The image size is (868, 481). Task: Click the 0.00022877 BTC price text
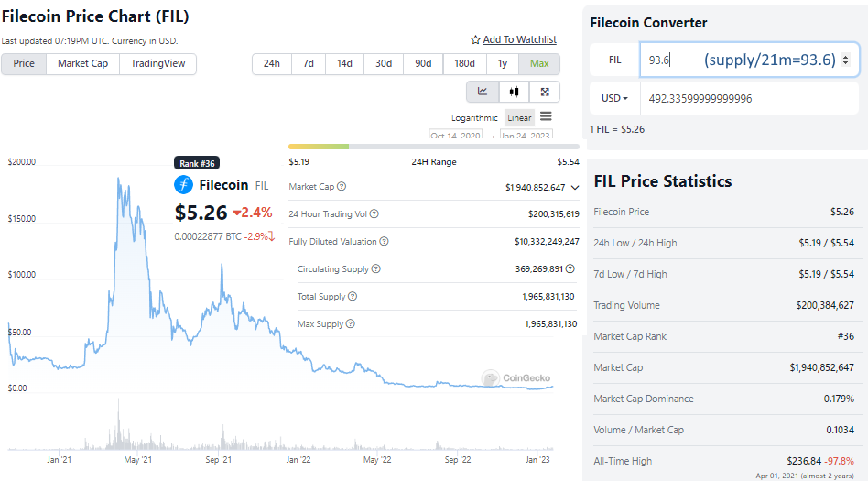208,236
